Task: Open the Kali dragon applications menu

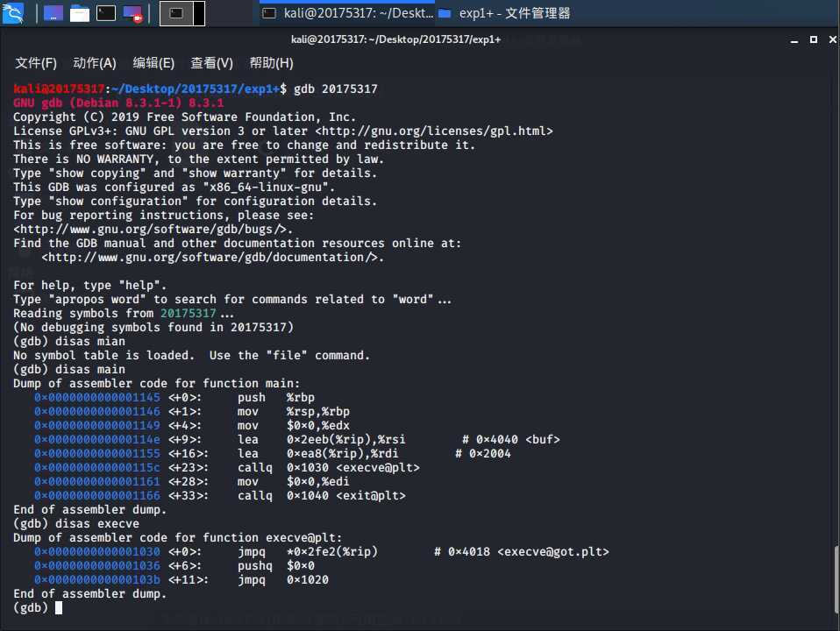Action: click(x=13, y=13)
